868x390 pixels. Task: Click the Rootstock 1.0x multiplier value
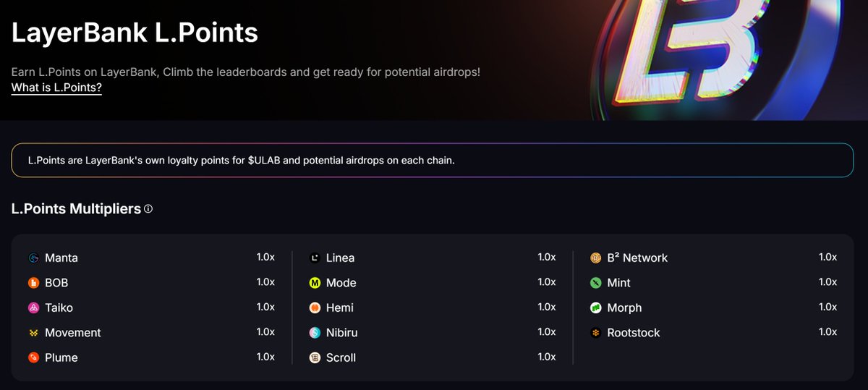(827, 331)
